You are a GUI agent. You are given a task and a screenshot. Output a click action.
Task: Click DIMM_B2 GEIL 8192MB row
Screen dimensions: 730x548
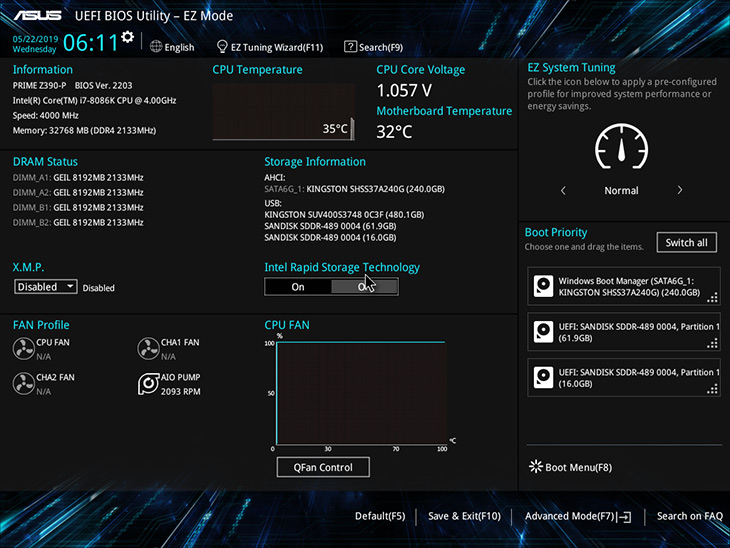(x=78, y=223)
